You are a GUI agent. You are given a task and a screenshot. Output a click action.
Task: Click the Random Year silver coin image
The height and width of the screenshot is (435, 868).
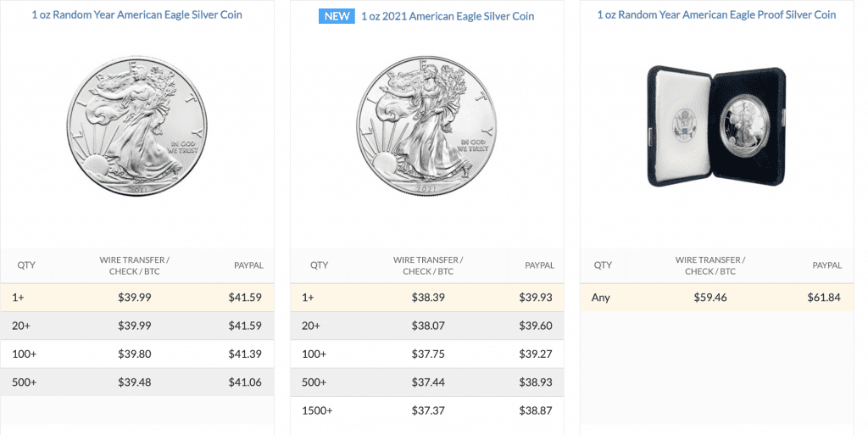[x=137, y=125]
